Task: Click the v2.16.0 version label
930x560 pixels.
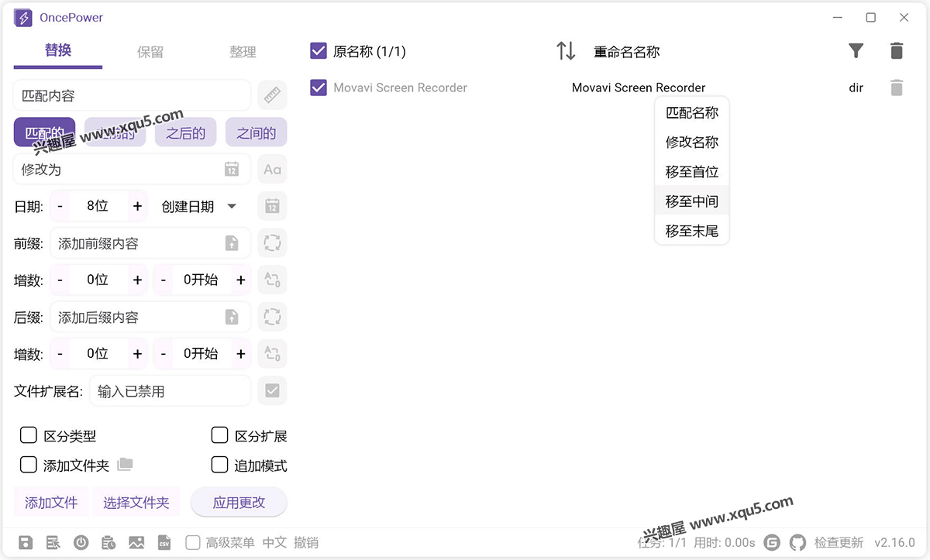Action: point(894,542)
